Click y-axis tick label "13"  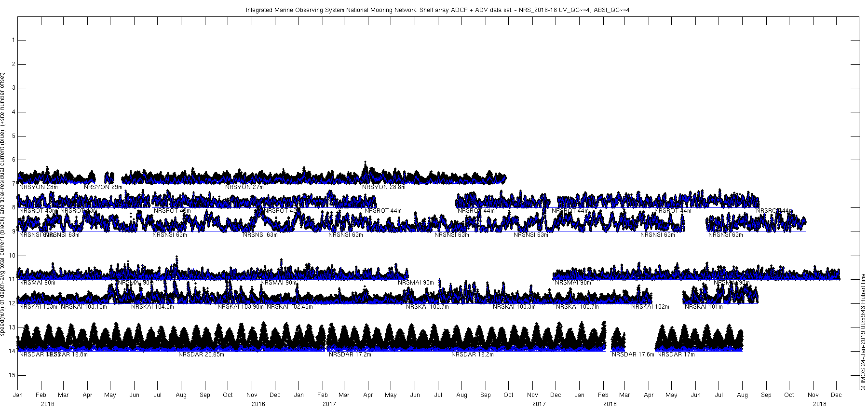click(12, 328)
